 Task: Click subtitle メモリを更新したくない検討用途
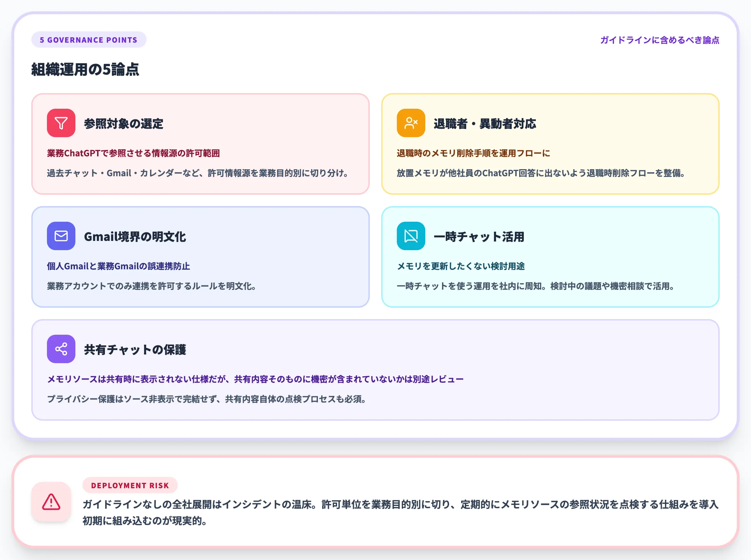(461, 266)
